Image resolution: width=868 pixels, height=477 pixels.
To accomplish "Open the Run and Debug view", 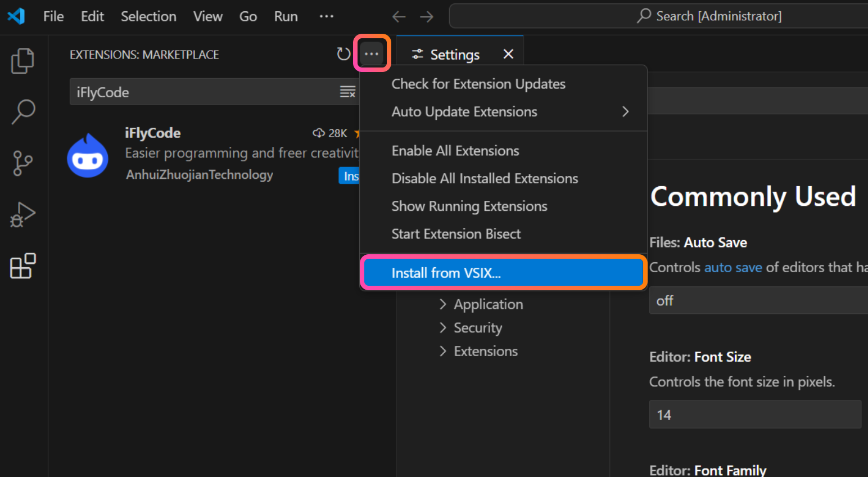I will coord(22,214).
